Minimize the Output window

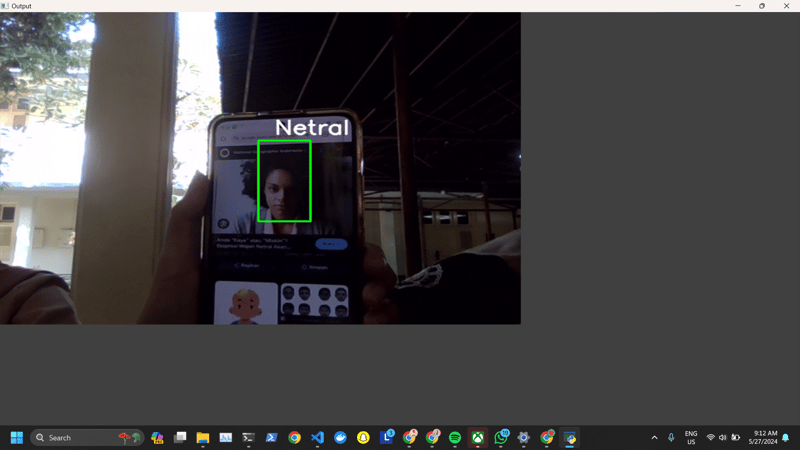(x=738, y=6)
